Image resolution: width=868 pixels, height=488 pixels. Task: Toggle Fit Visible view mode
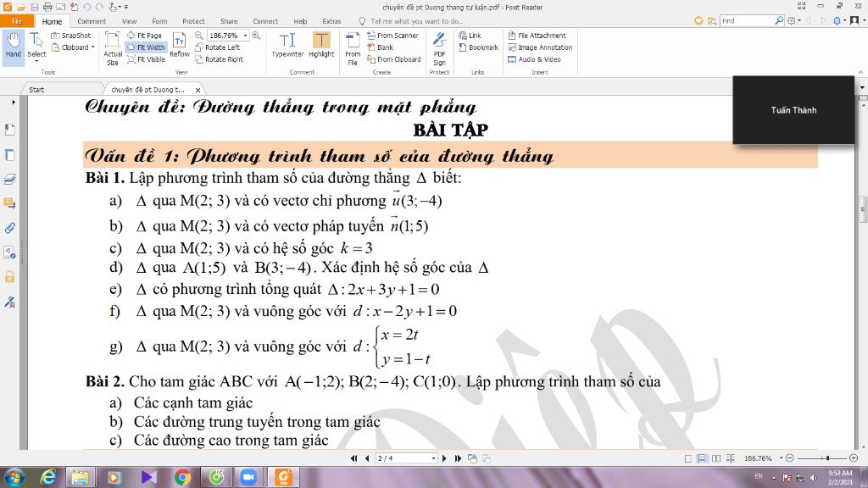coord(146,59)
